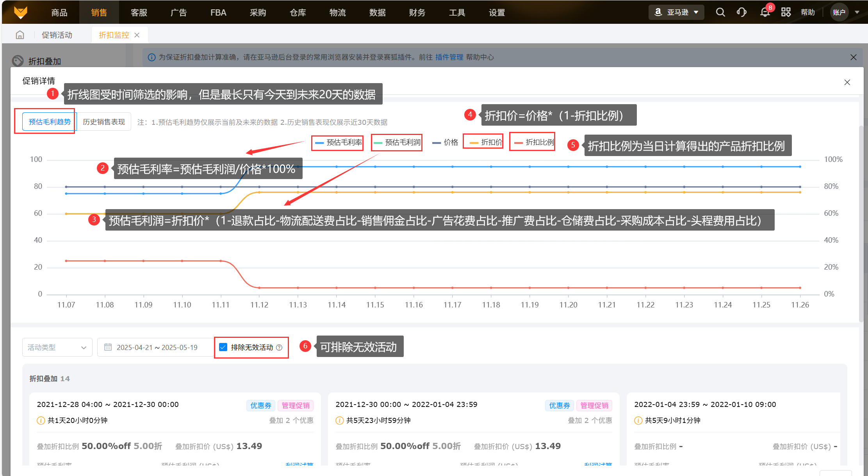Click the 管理促销 tag on first card
868x476 pixels.
tap(296, 405)
